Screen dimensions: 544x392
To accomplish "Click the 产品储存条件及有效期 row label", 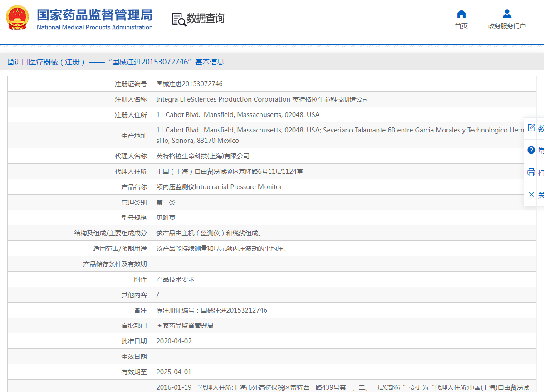I will point(115,264).
